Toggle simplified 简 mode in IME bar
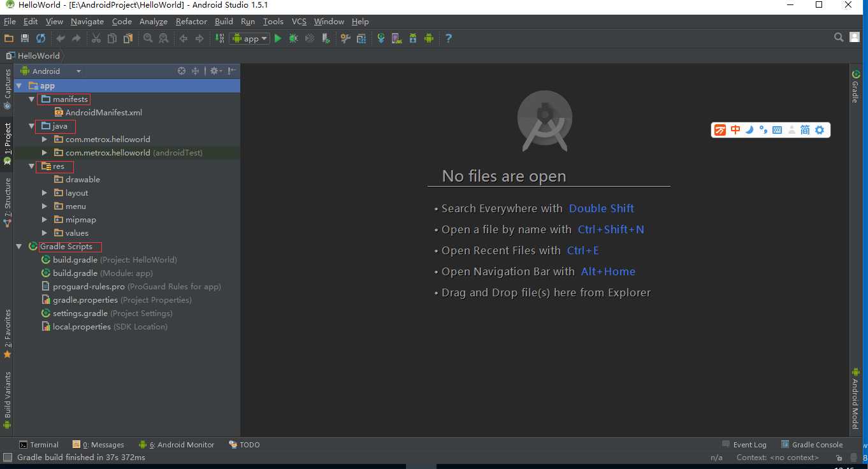This screenshot has width=868, height=469. (x=805, y=130)
